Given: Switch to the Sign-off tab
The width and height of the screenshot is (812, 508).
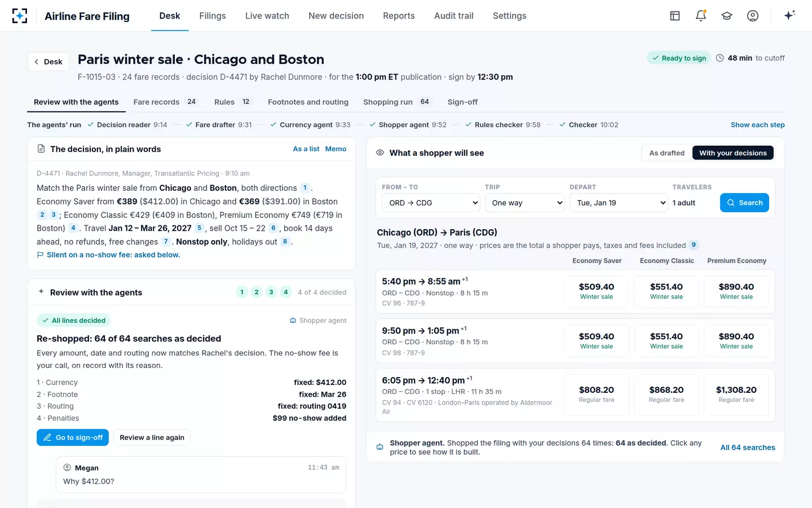Looking at the screenshot, I should coord(462,102).
